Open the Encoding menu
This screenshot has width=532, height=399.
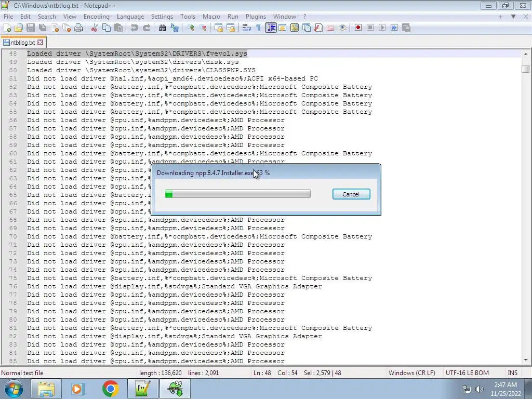(96, 17)
